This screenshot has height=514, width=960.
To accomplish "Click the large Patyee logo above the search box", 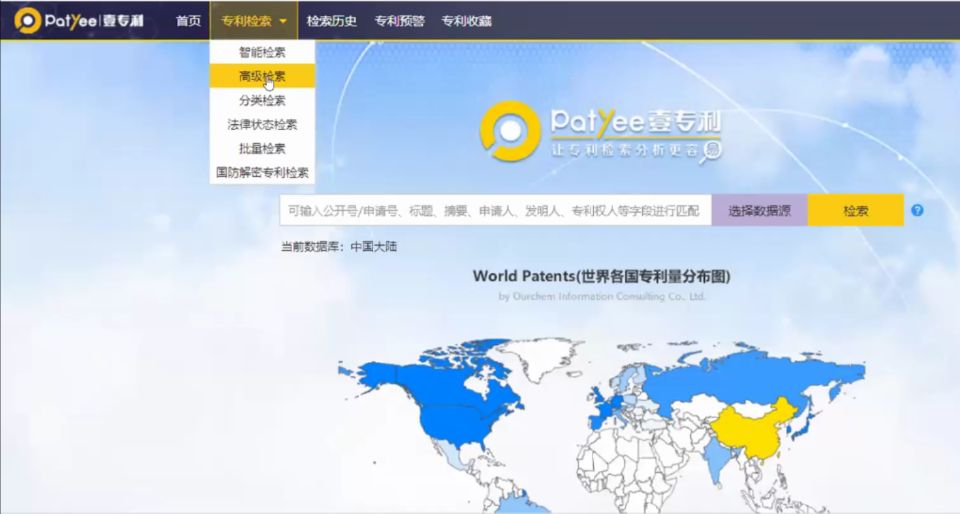I will click(x=600, y=133).
